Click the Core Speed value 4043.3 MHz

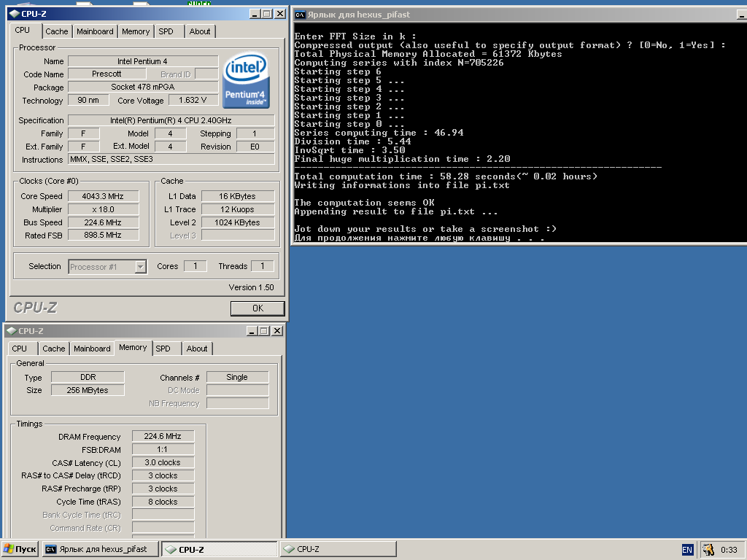tap(103, 196)
